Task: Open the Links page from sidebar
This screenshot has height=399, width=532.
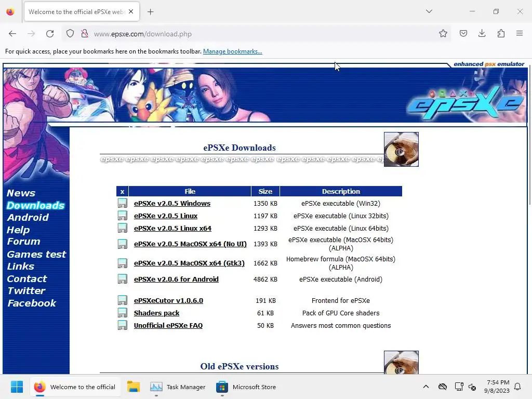Action: [21, 267]
